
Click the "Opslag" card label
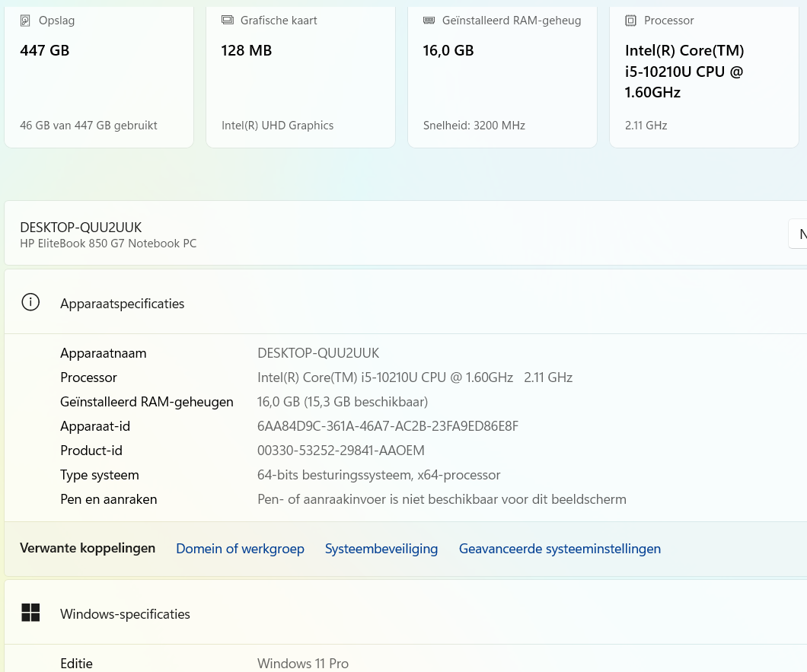click(56, 21)
